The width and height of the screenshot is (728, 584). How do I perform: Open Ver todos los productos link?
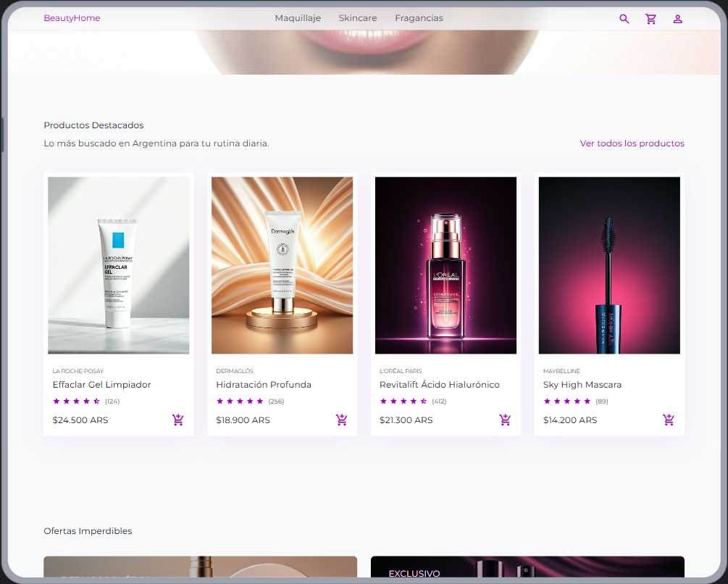[x=632, y=143]
